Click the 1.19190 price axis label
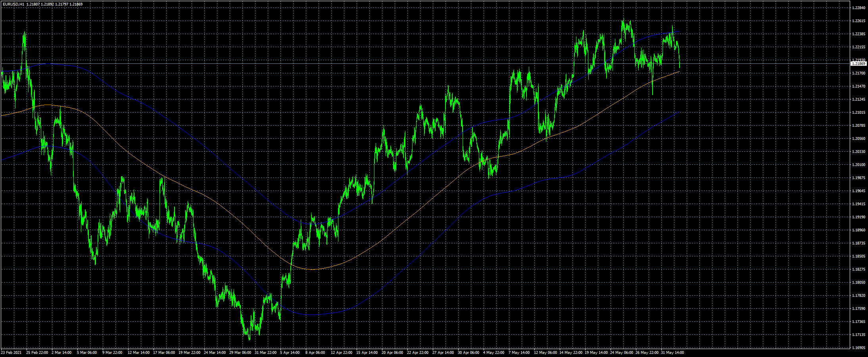 coord(858,217)
